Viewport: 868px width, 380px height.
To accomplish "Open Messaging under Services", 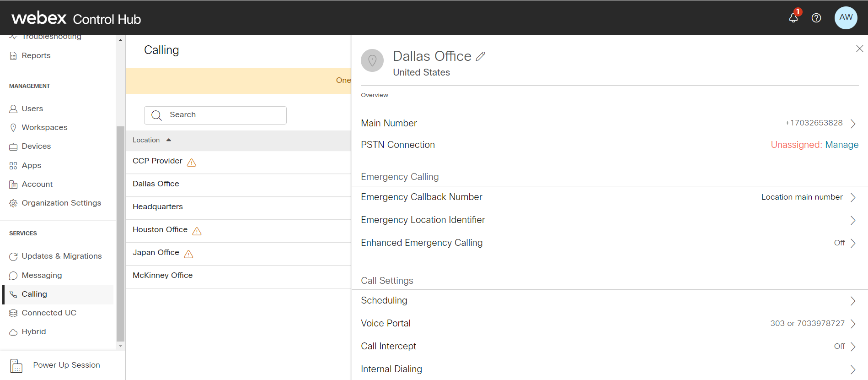I will click(42, 275).
